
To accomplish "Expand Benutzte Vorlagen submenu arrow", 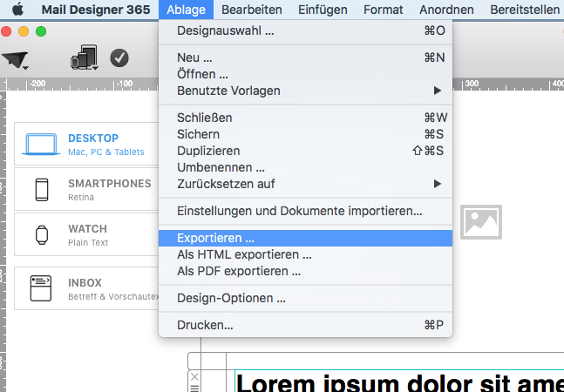I will point(437,91).
